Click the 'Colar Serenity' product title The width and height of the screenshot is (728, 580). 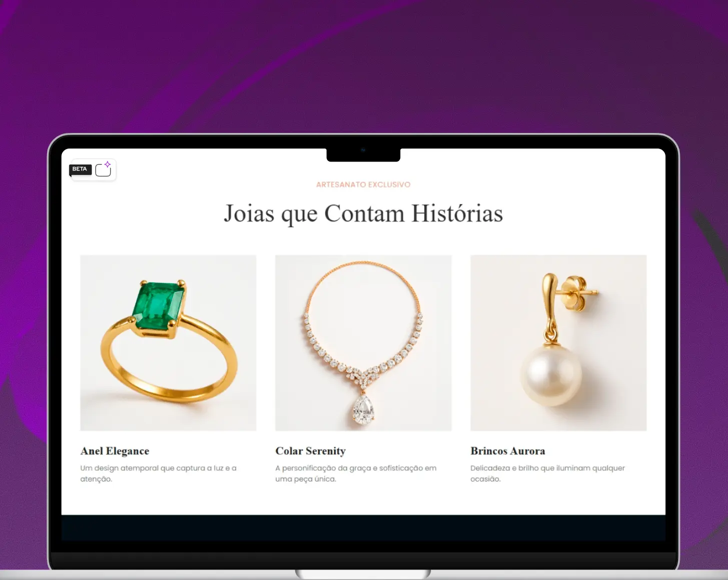point(311,451)
